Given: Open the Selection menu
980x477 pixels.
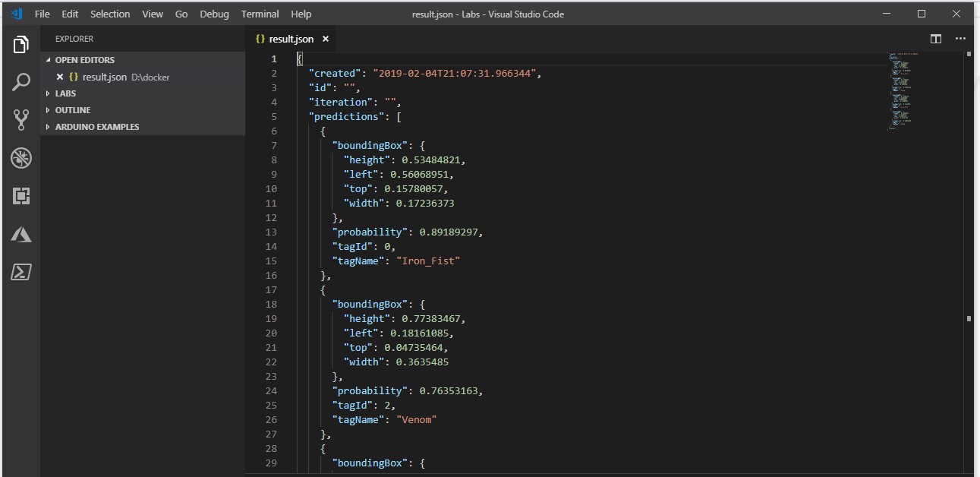Looking at the screenshot, I should click(109, 13).
